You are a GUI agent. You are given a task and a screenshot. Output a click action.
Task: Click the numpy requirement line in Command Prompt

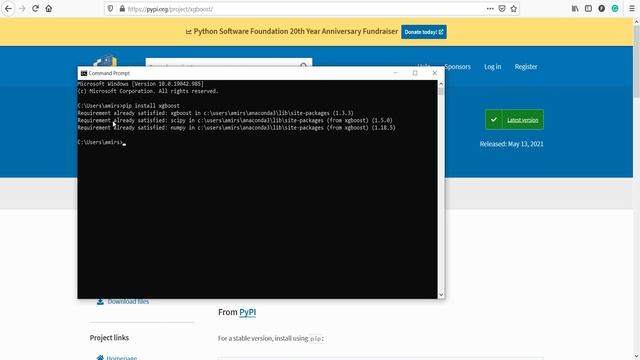tap(237, 128)
